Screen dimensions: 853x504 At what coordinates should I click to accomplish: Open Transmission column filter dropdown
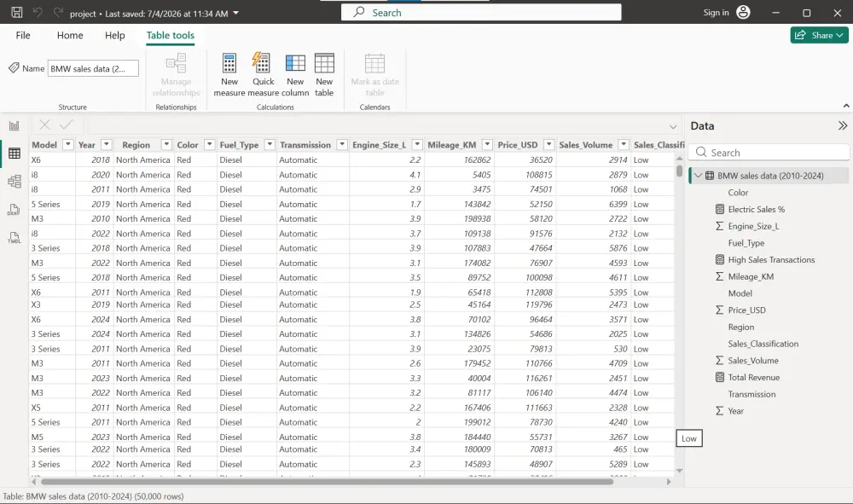tap(342, 145)
